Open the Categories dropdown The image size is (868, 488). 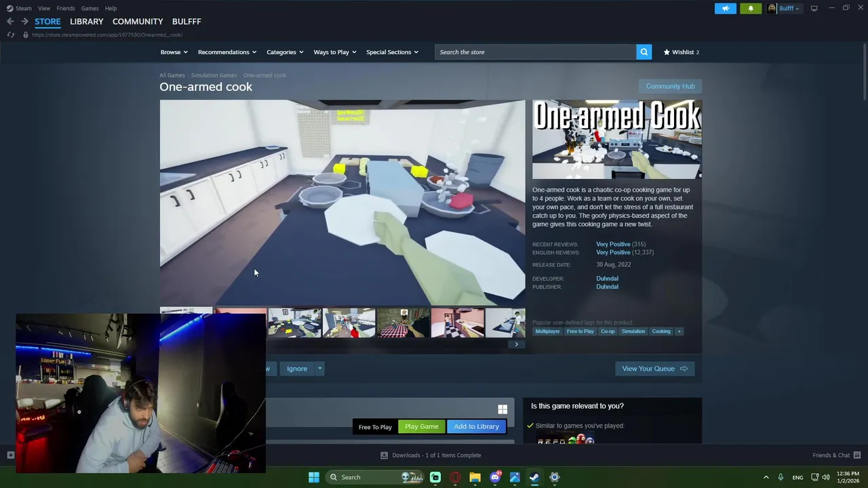285,52
